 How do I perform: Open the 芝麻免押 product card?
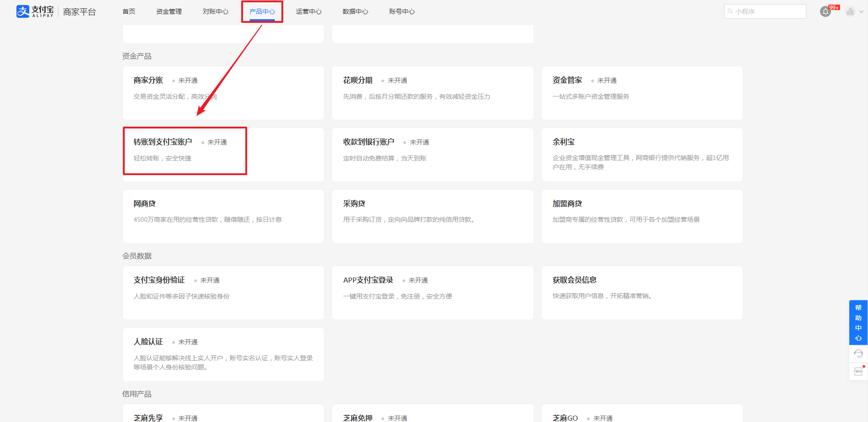pos(433,413)
